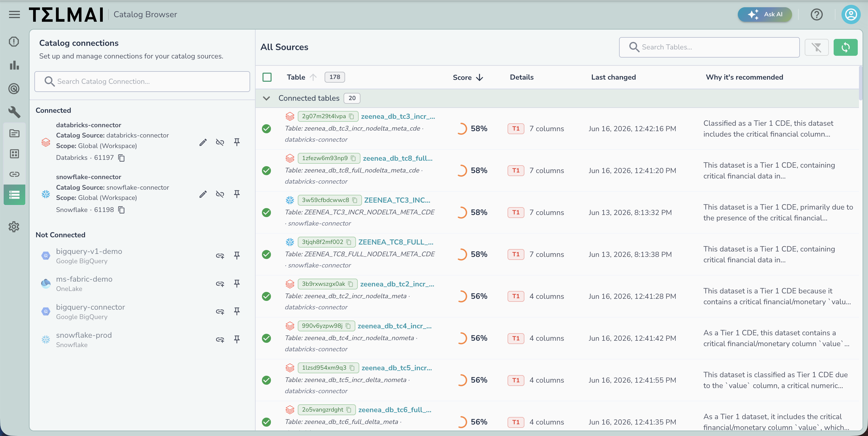Connect the snowflake-prod source
Image resolution: width=868 pixels, height=436 pixels.
pyautogui.click(x=220, y=340)
